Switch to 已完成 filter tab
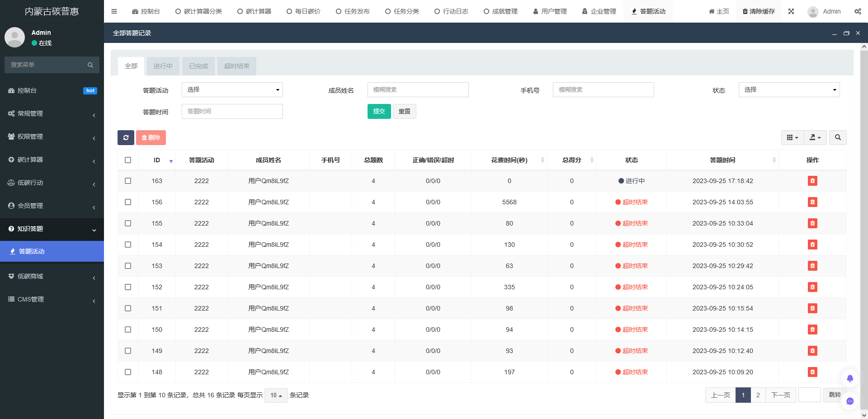The image size is (868, 419). click(198, 66)
